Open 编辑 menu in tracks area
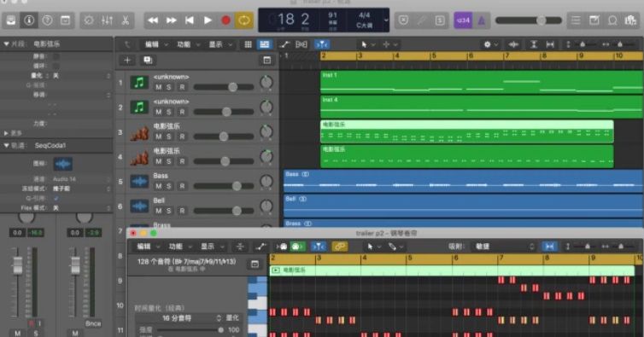The width and height of the screenshot is (644, 337). (x=155, y=44)
